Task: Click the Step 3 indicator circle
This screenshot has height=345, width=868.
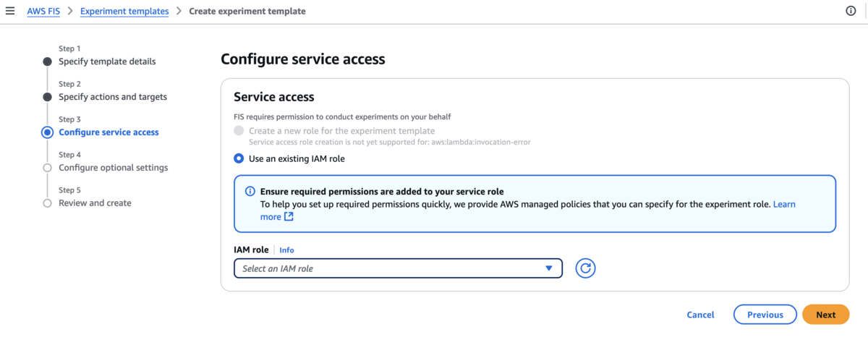Action: click(x=47, y=132)
